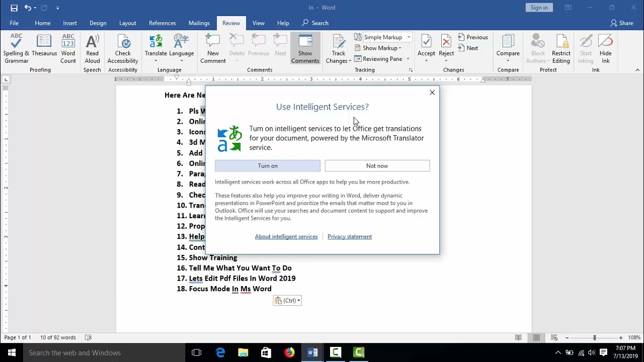Click the 108% zoom level
Viewport: 644px width, 362px height.
point(634,338)
